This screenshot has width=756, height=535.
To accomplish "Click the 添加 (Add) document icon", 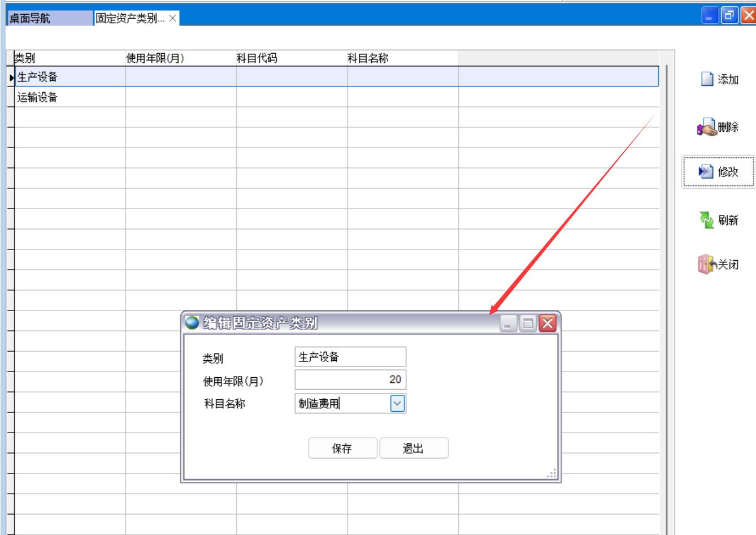I will pyautogui.click(x=707, y=79).
